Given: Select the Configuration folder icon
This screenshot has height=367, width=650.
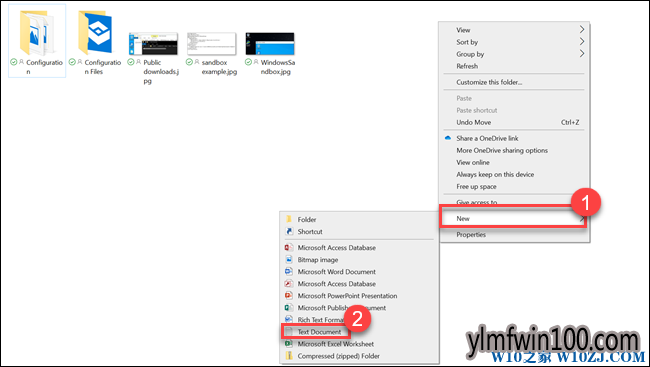Looking at the screenshot, I should [36, 33].
